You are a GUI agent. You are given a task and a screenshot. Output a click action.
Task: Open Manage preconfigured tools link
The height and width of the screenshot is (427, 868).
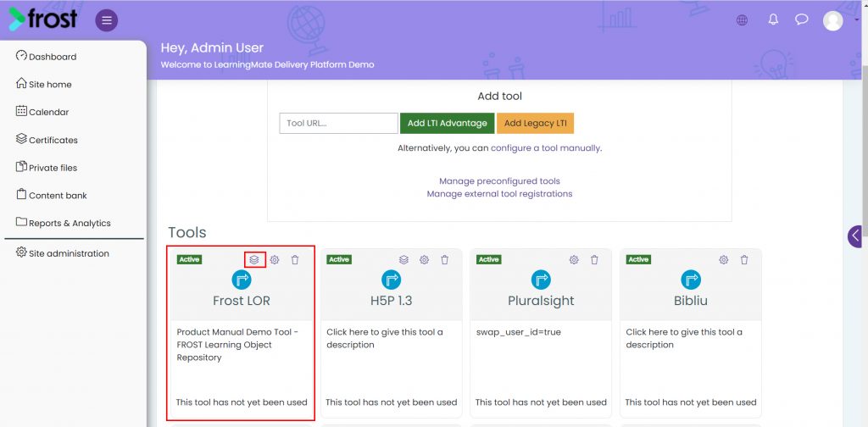pos(499,180)
